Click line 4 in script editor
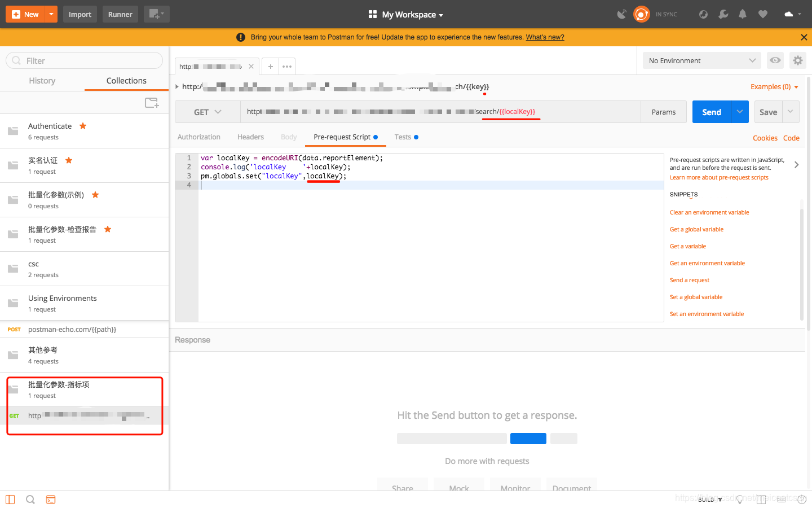The image size is (812, 508). point(431,185)
